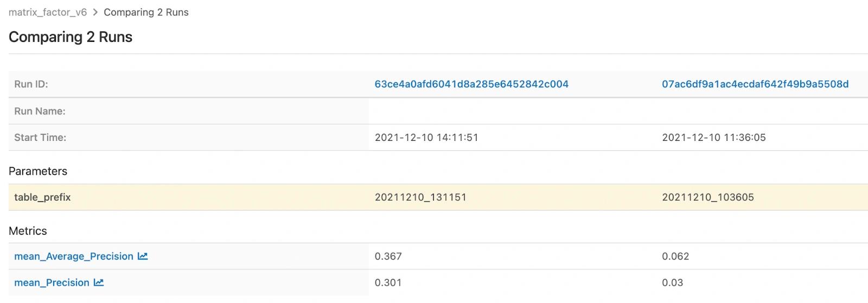Go to matrix_factor_v6 experiment breadcrumb
Screen dimensions: 868x303
point(48,12)
